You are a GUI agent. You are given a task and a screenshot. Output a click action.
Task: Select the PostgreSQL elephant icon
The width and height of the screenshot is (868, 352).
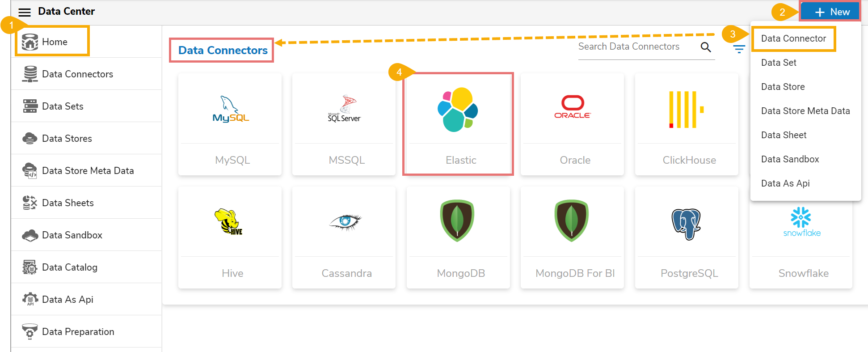pos(686,224)
